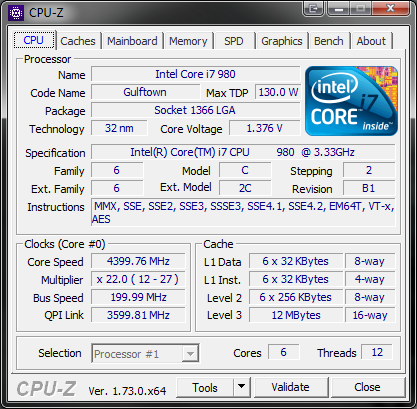Select the Memory tab
Viewport: 417px width, 409px height.
point(188,41)
